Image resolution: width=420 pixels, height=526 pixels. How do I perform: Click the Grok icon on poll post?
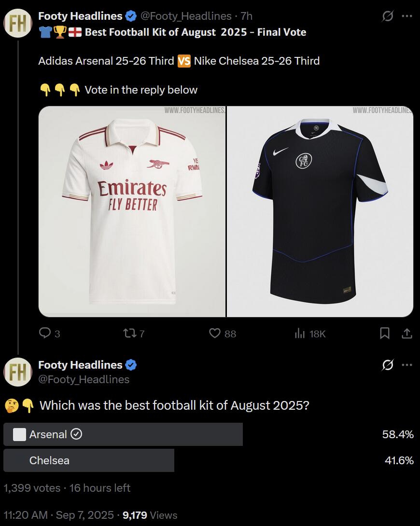tap(387, 365)
